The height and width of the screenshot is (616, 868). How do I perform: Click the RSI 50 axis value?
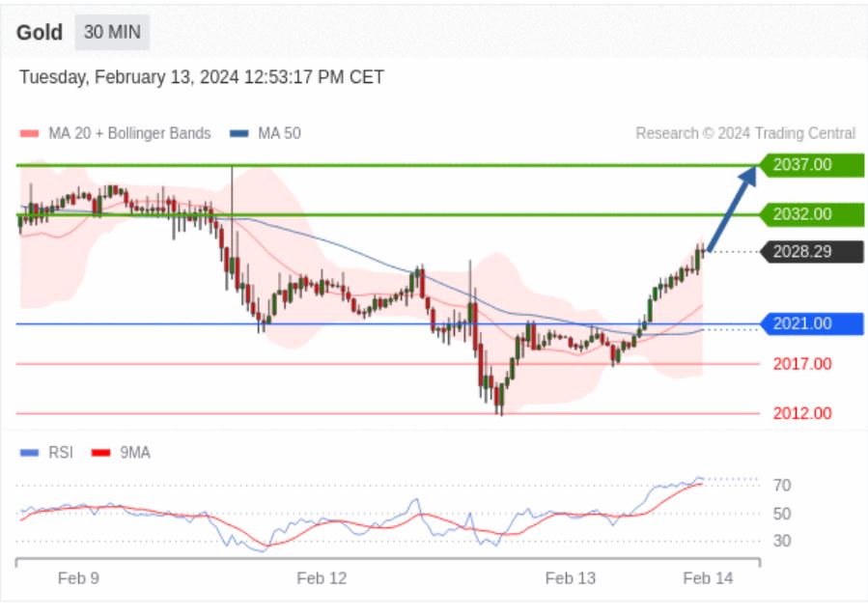(782, 514)
